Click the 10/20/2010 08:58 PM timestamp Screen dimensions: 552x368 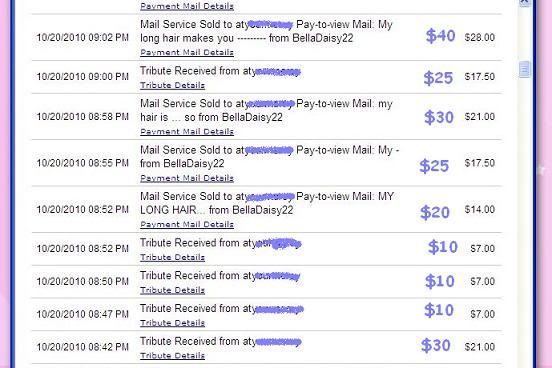pyautogui.click(x=83, y=117)
